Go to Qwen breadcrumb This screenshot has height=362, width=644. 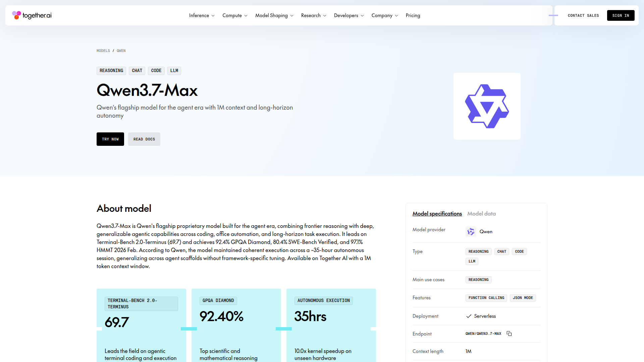(x=121, y=51)
